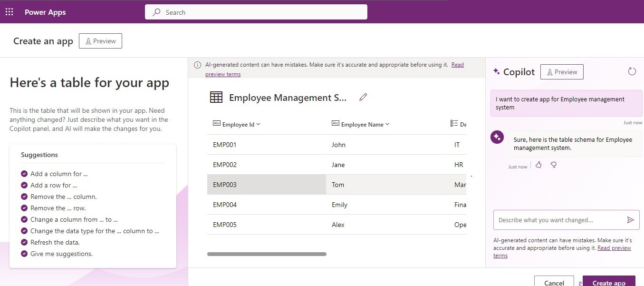Click the Create app button
Screen dimensions: 644x286
point(608,282)
